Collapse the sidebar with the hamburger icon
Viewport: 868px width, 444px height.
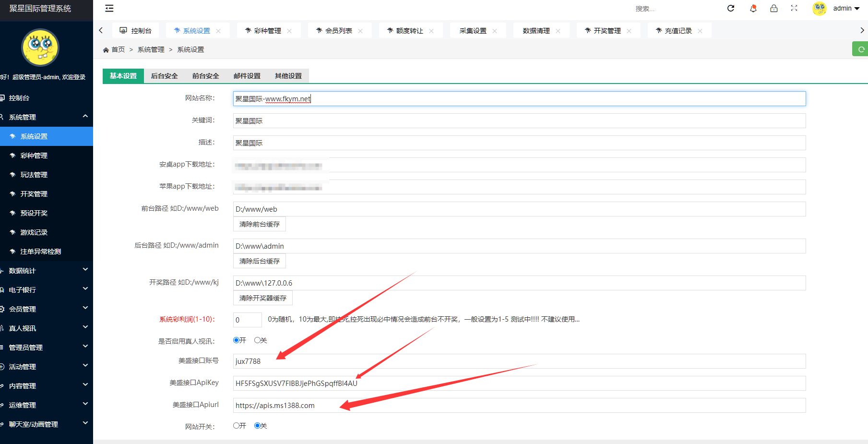click(109, 8)
